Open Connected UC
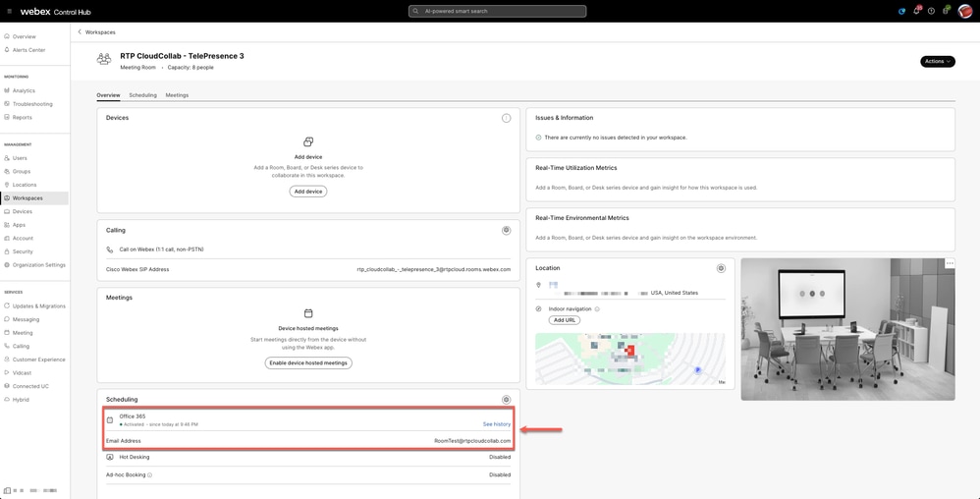 coord(30,386)
